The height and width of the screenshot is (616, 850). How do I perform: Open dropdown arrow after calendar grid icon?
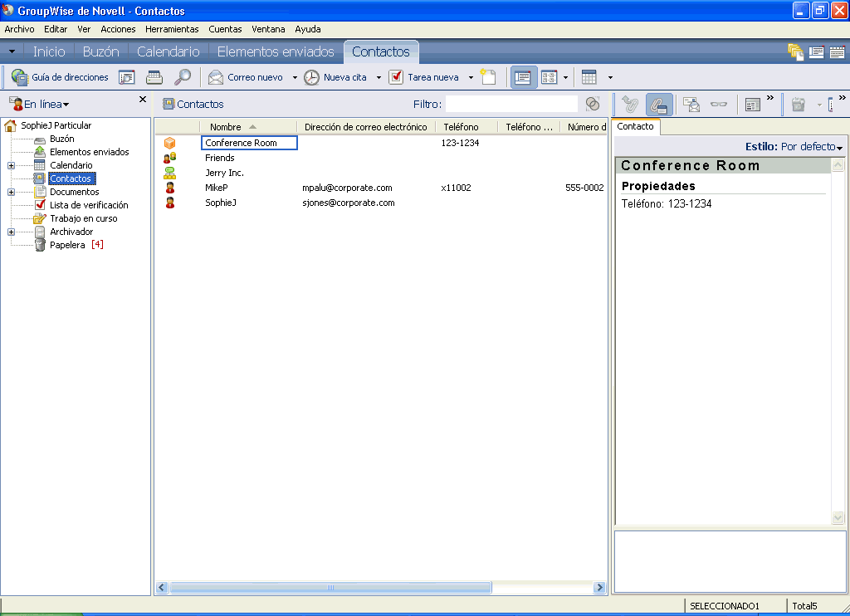[610, 77]
